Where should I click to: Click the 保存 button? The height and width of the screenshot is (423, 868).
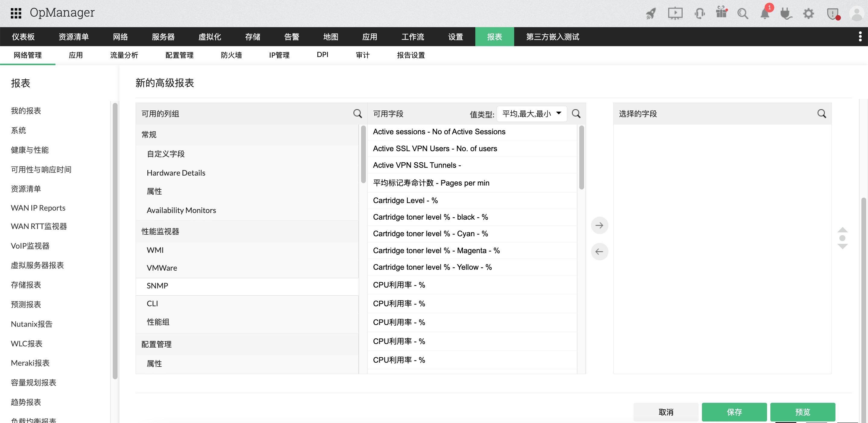734,412
